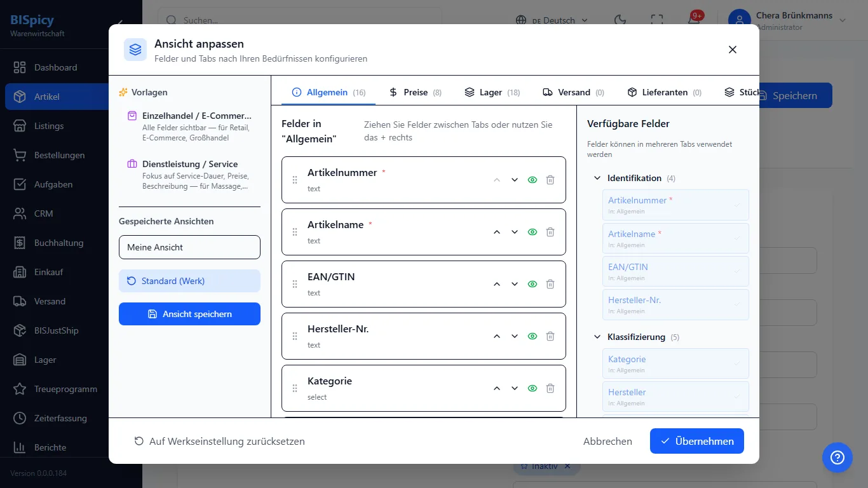Open Einkauf in the sidebar

pos(71,272)
